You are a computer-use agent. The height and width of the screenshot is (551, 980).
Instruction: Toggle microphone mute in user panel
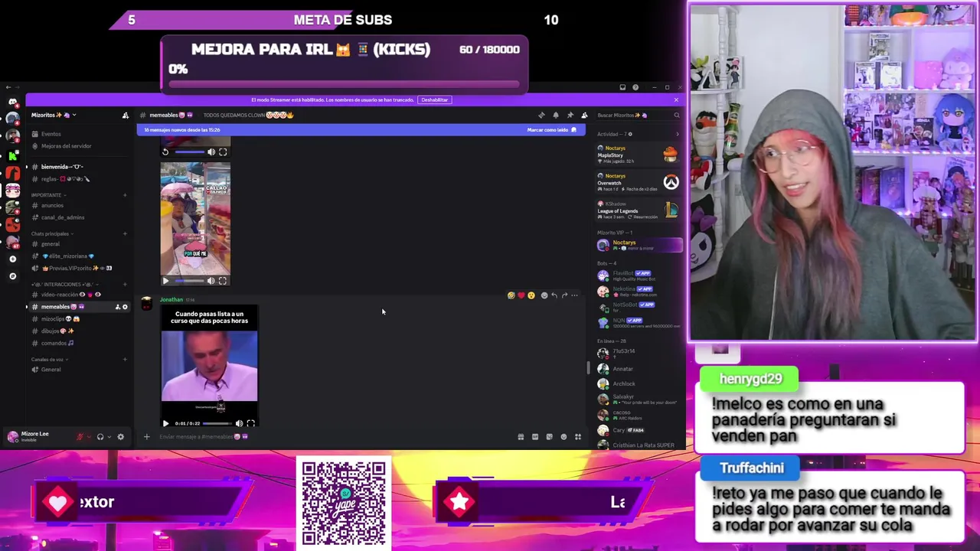(x=80, y=437)
